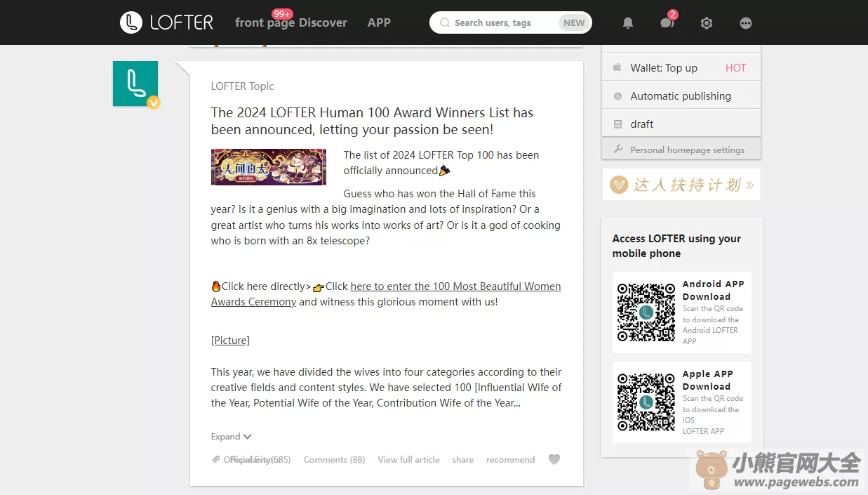868x495 pixels.
Task: Click the search magnifier icon
Action: pyautogui.click(x=444, y=22)
